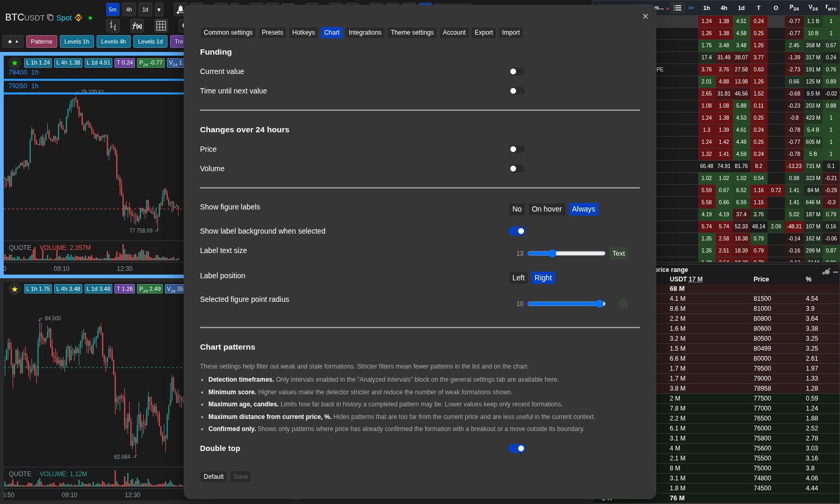Viewport: 840px width, 504px height.
Task: Enable the Funding Current value toggle
Action: pos(517,71)
